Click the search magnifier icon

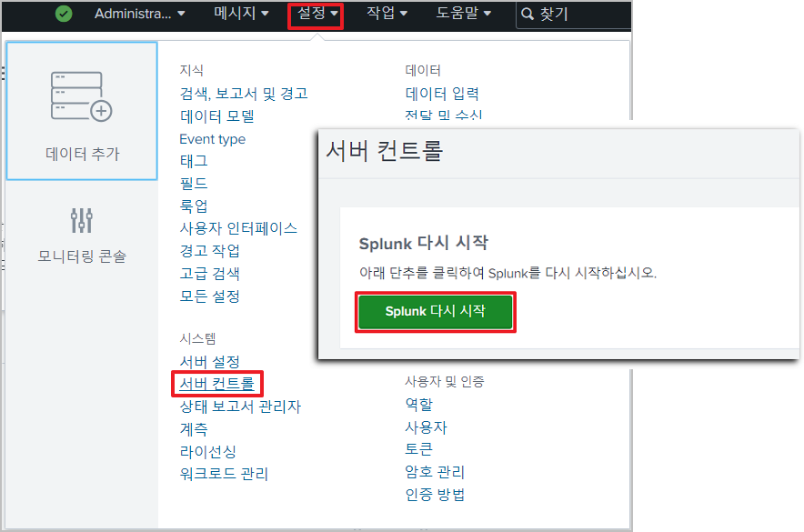pos(528,14)
